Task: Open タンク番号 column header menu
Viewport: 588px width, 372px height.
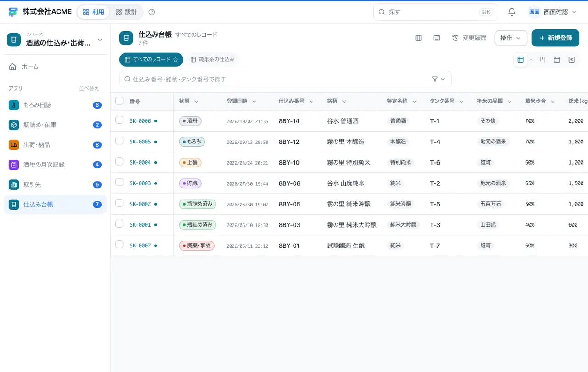Action: 461,101
